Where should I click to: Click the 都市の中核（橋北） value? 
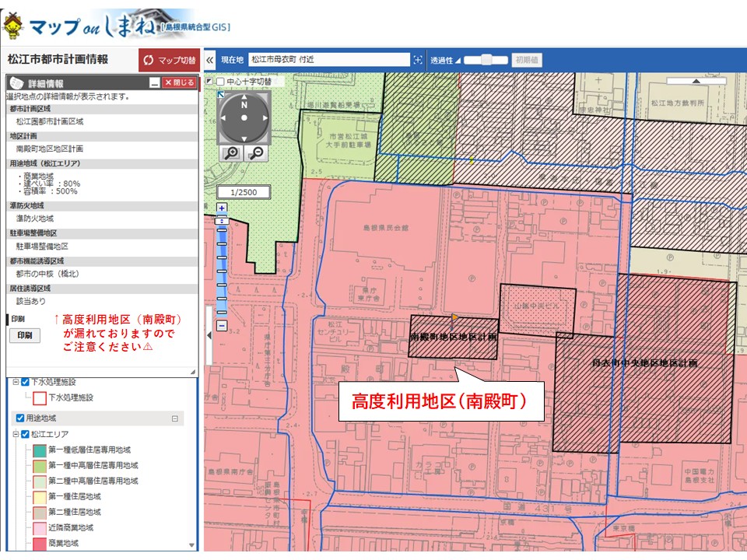(x=47, y=274)
